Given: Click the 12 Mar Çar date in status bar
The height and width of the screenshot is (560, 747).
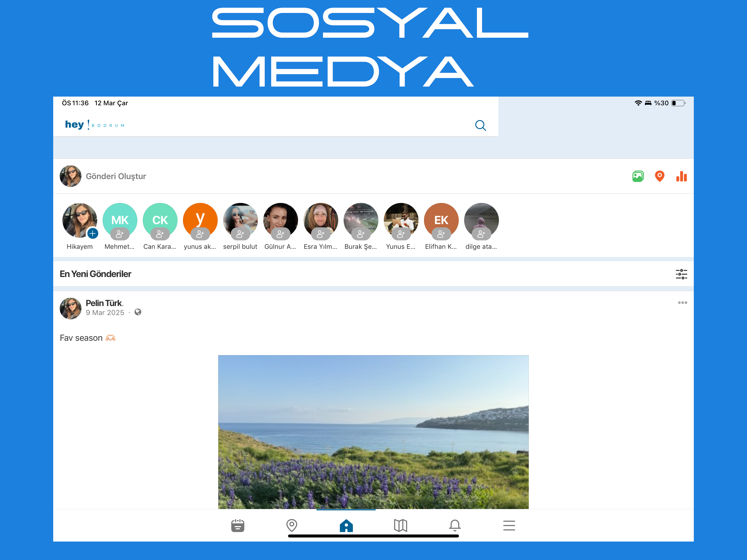Looking at the screenshot, I should click(111, 103).
